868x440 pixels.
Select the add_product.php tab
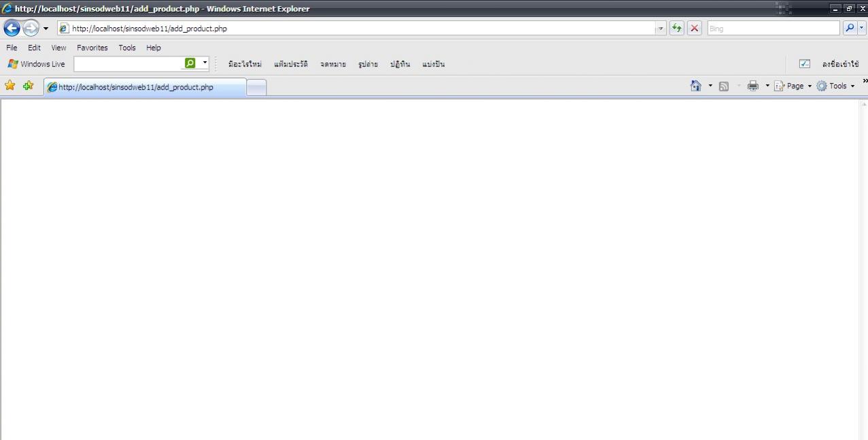coord(144,87)
